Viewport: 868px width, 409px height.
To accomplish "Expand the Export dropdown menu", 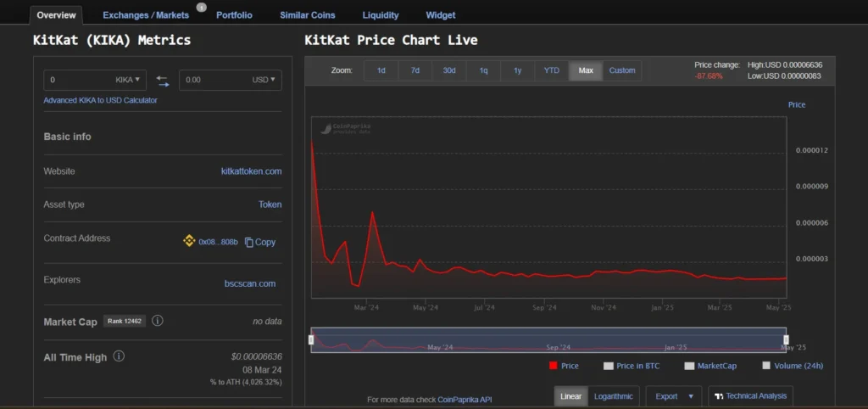I will coord(674,396).
